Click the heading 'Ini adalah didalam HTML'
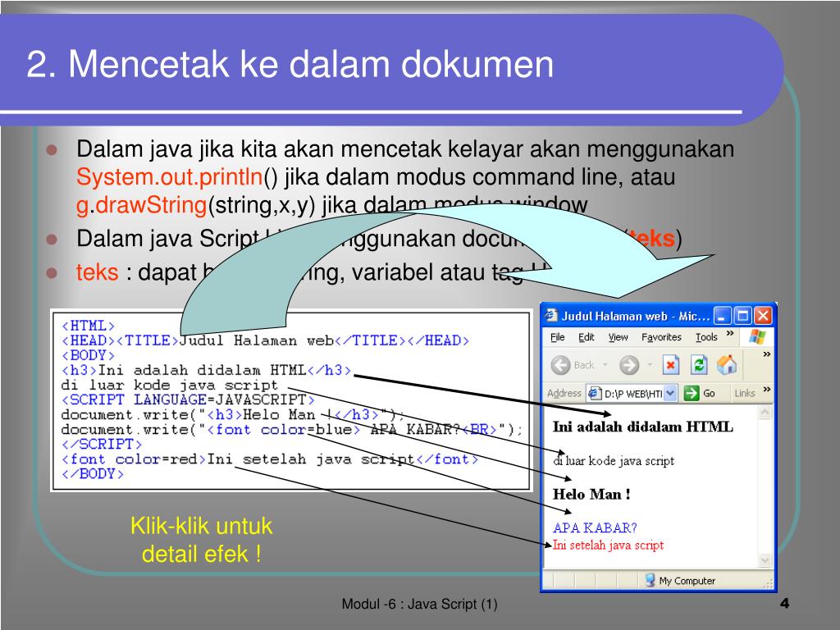Screen dimensions: 840x630 (x=643, y=427)
